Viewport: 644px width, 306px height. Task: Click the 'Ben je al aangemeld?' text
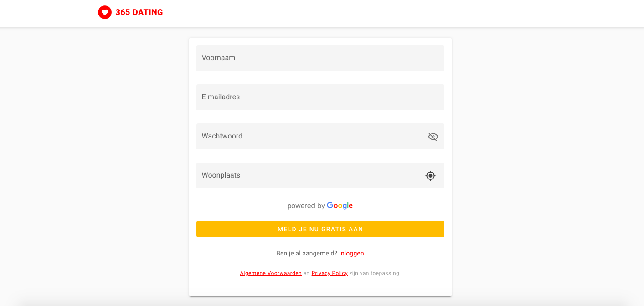tap(307, 253)
